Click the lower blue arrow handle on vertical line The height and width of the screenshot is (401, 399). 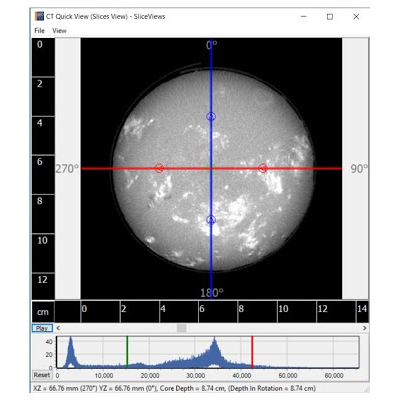click(211, 220)
